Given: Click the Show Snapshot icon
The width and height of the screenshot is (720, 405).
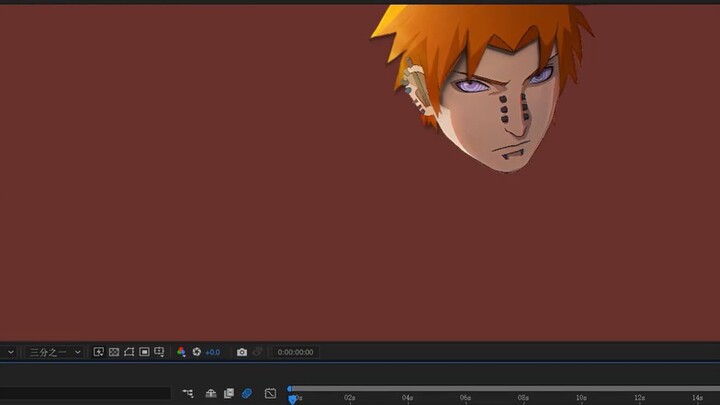Looking at the screenshot, I should [x=257, y=352].
